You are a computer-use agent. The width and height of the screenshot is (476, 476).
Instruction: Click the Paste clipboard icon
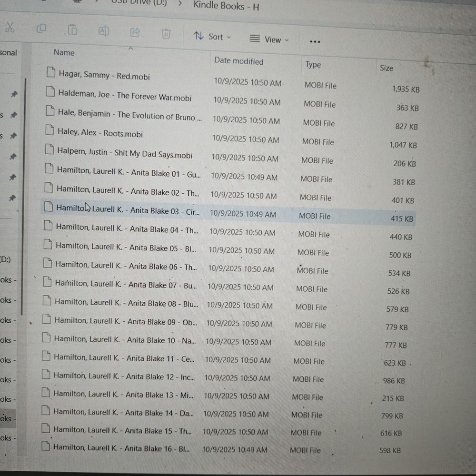click(x=72, y=30)
